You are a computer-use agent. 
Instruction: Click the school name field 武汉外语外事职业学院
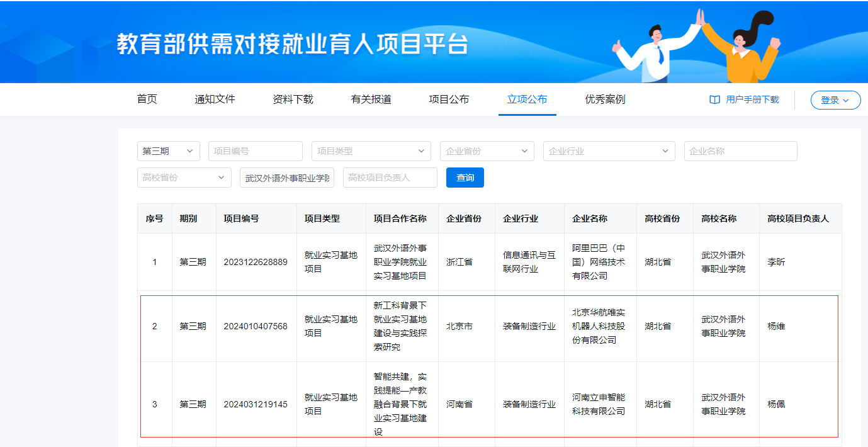click(x=287, y=178)
